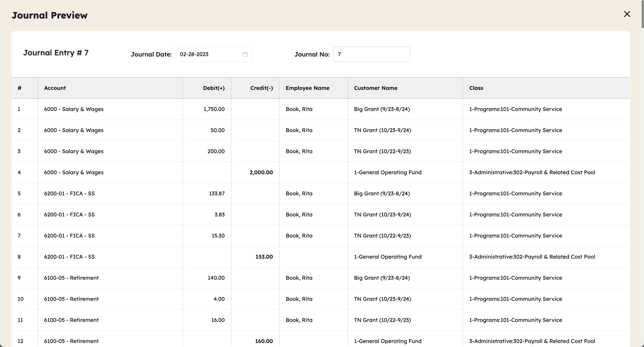644x347 pixels.
Task: Click the Class column header
Action: point(476,88)
